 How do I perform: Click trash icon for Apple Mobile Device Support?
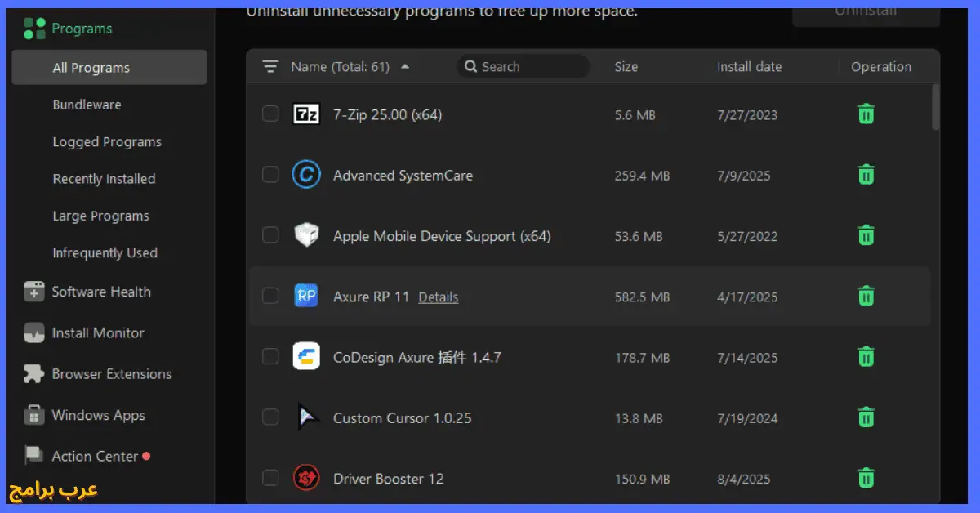click(866, 236)
